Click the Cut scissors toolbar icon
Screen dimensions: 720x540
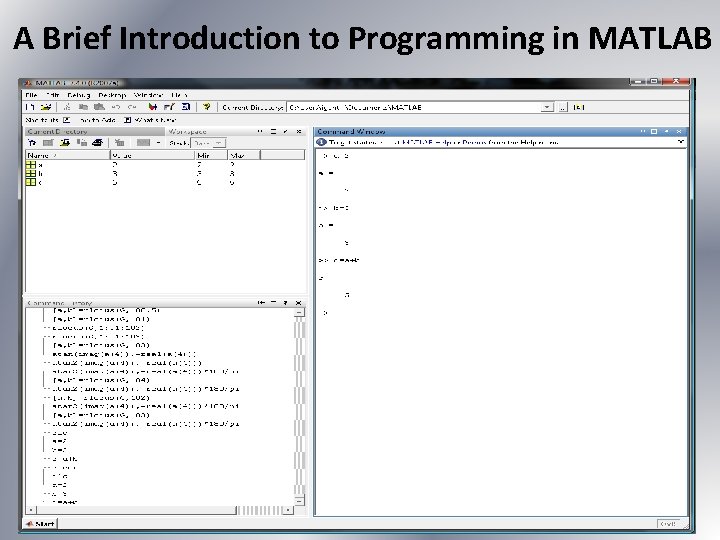(x=67, y=107)
